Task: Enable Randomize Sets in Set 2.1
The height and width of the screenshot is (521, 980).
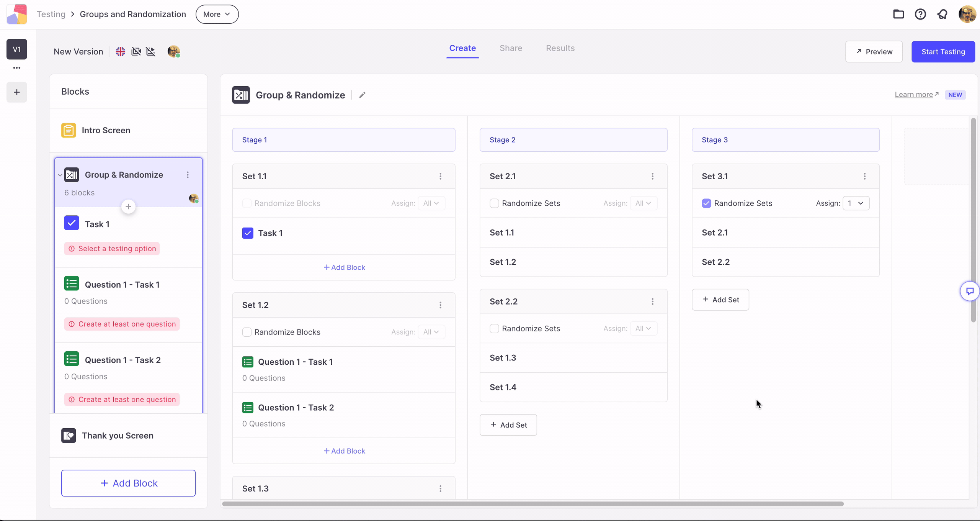Action: (x=494, y=203)
